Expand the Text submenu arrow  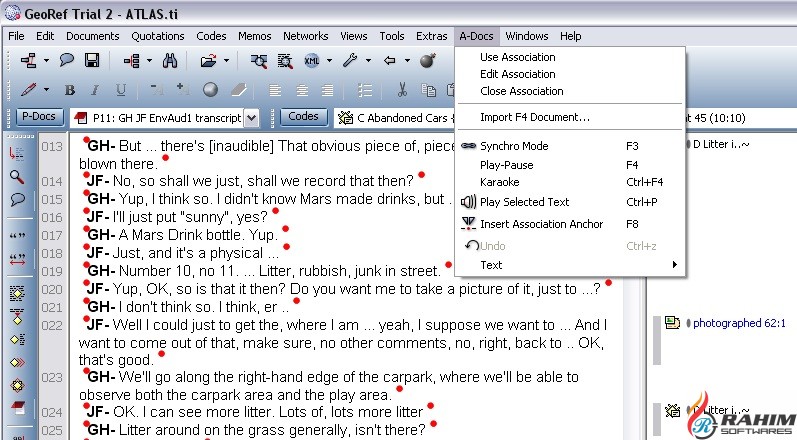pos(675,265)
